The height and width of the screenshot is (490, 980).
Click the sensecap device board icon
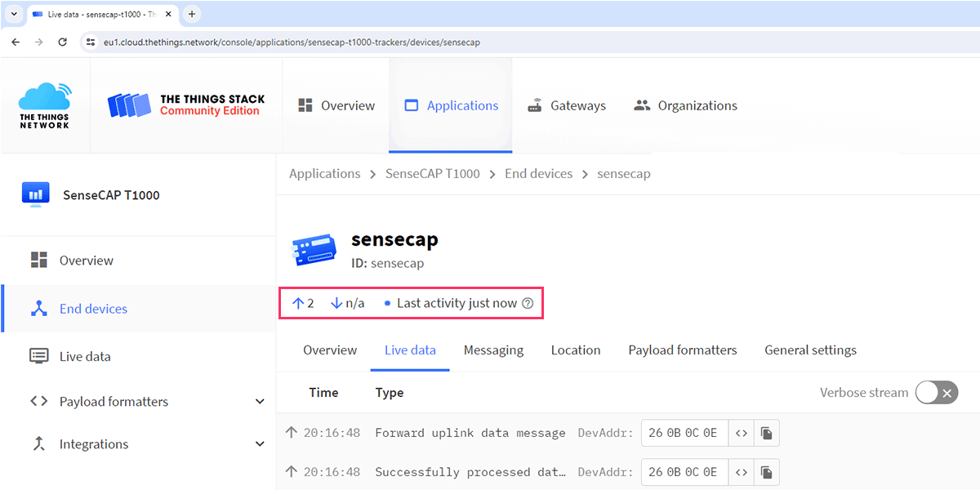315,251
